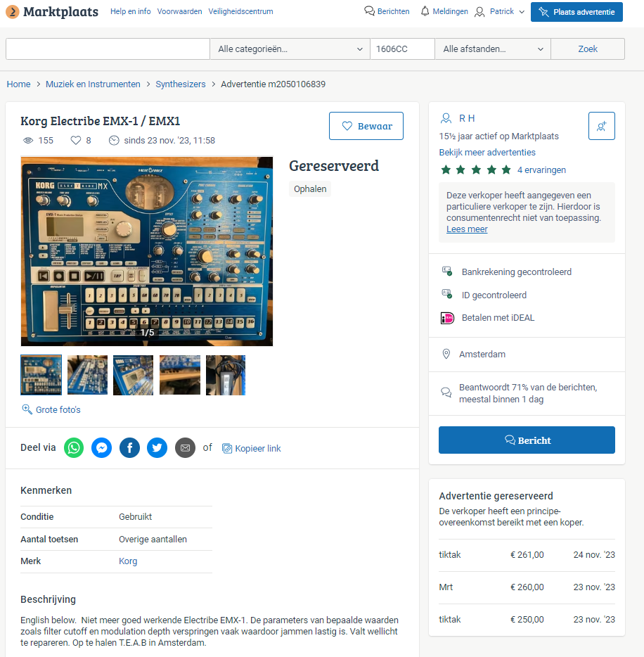The width and height of the screenshot is (644, 657).
Task: Go to Veiligheidscentrum
Action: click(x=240, y=11)
